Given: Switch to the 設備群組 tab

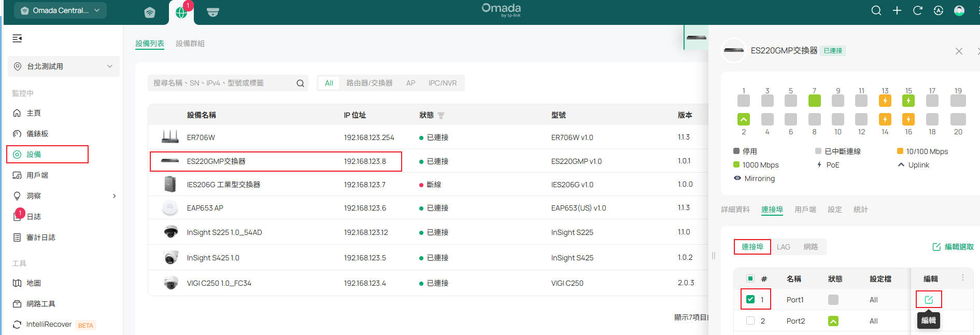Looking at the screenshot, I should pos(190,44).
